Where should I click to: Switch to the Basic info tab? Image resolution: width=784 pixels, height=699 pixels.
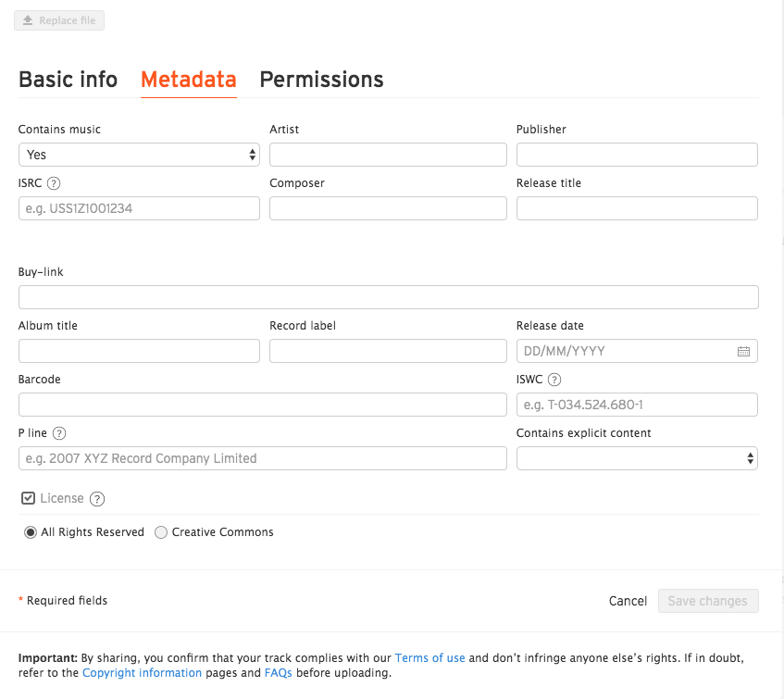click(68, 80)
